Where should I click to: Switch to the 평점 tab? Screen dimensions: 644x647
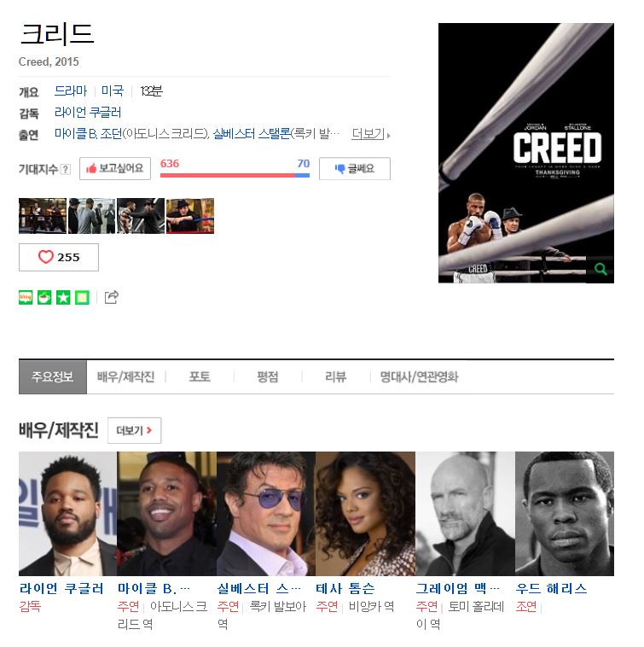pyautogui.click(x=268, y=376)
